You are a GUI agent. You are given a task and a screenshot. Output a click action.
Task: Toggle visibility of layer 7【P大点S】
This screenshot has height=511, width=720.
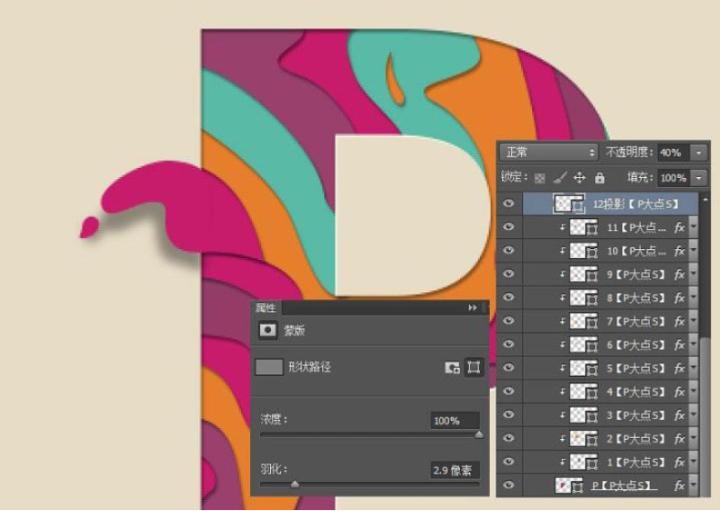(x=509, y=321)
